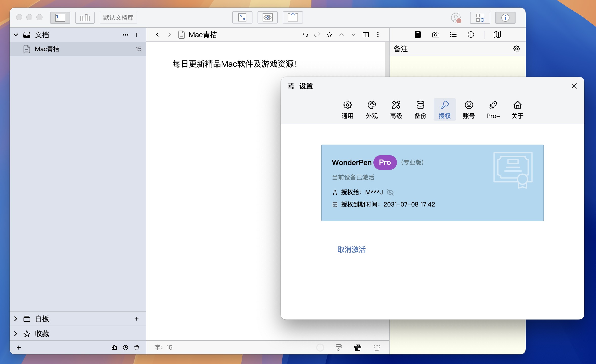Image resolution: width=596 pixels, height=364 pixels.
Task: Switch to 外观 settings tab
Action: coord(372,109)
